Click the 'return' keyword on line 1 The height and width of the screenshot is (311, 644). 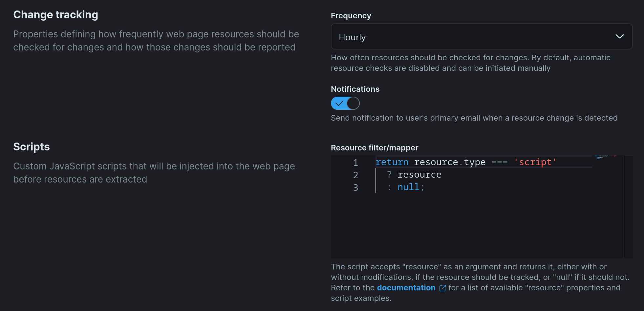[392, 162]
